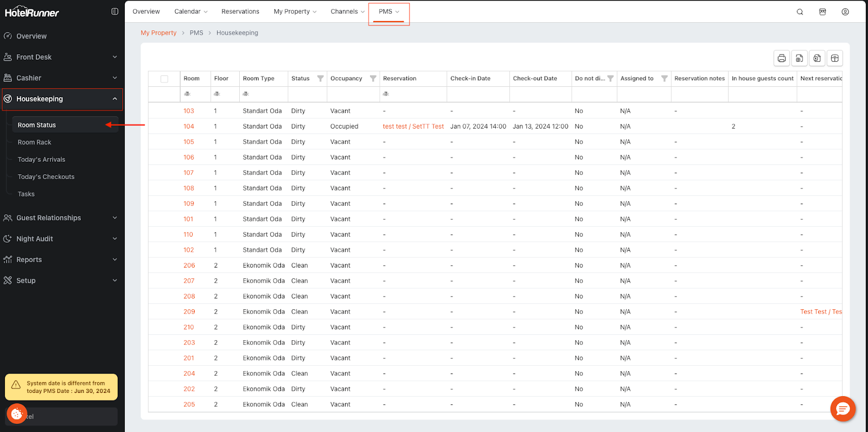The width and height of the screenshot is (868, 432).
Task: Click the user profile icon
Action: 845,12
